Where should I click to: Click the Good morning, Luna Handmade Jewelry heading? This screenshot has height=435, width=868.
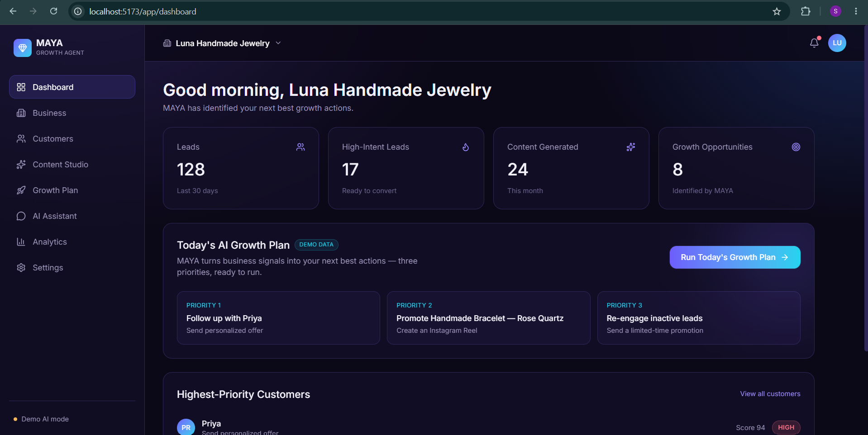[327, 90]
